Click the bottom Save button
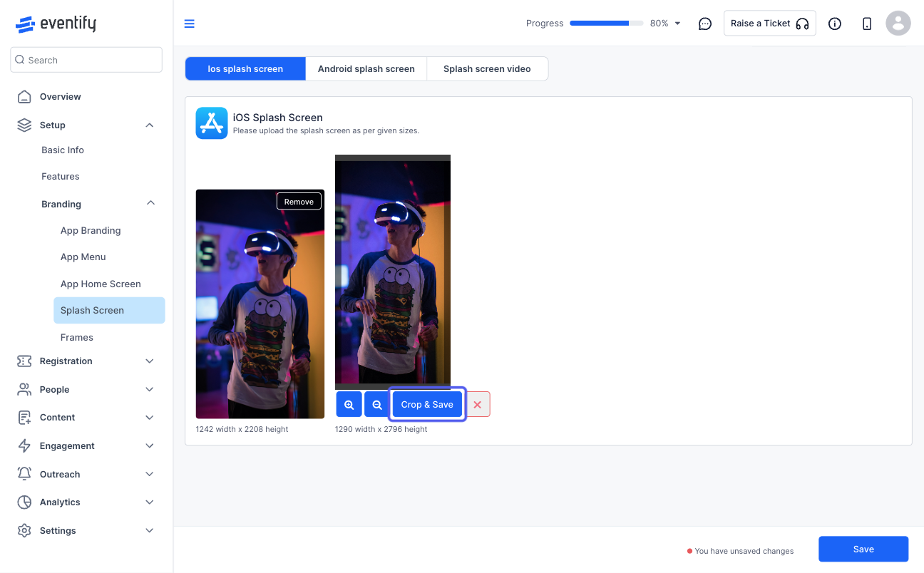The image size is (924, 573). coord(863,549)
